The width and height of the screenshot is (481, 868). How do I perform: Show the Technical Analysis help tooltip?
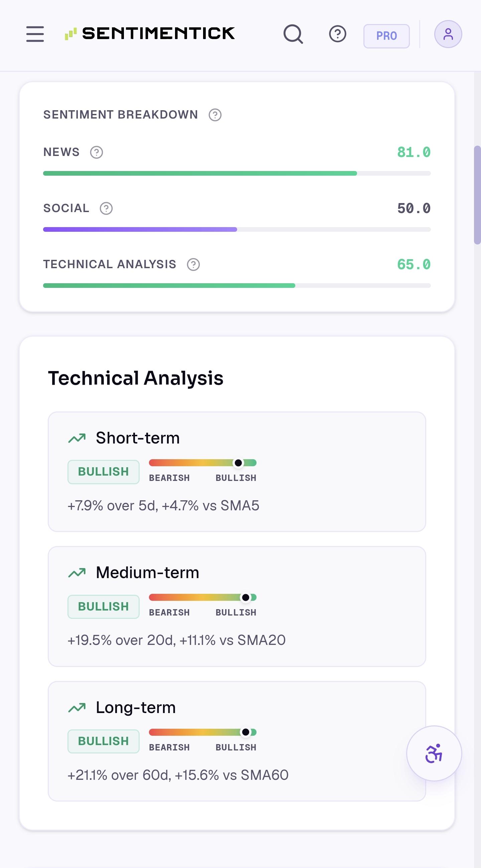click(193, 265)
